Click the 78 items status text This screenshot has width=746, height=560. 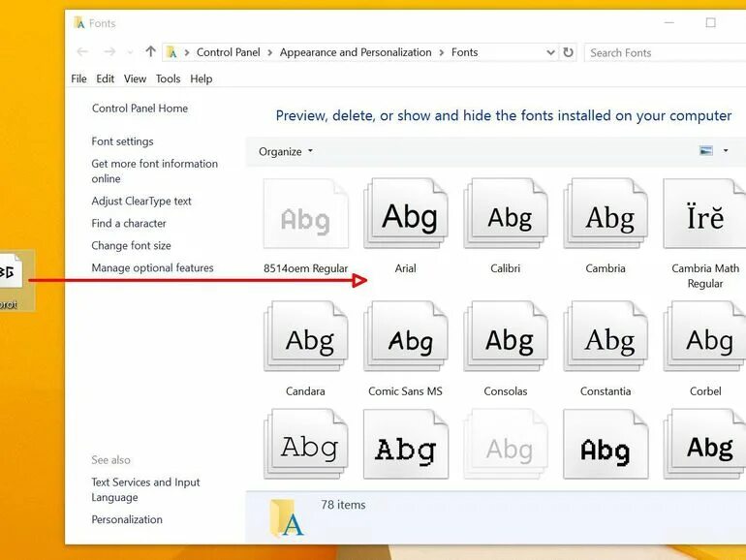point(343,505)
